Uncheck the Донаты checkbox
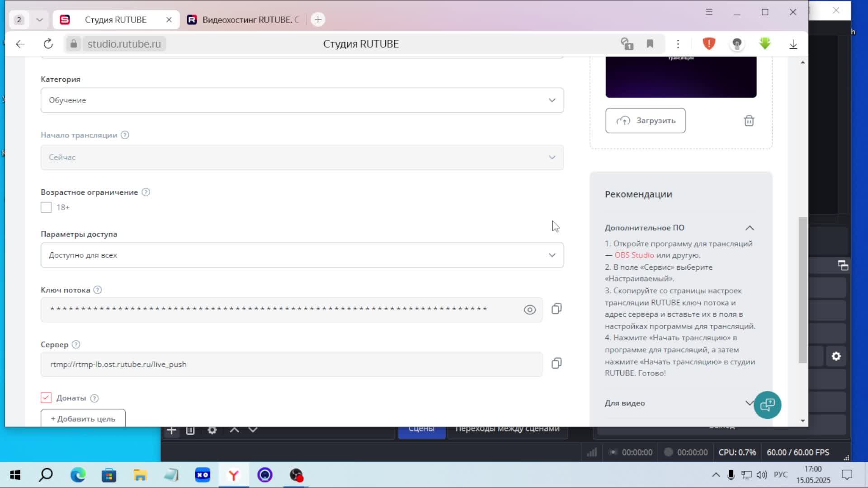The height and width of the screenshot is (488, 868). (x=46, y=398)
